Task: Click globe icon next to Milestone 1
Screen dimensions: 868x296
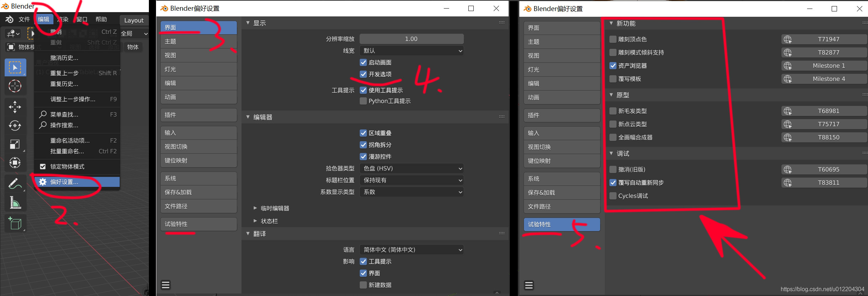Action: 788,66
